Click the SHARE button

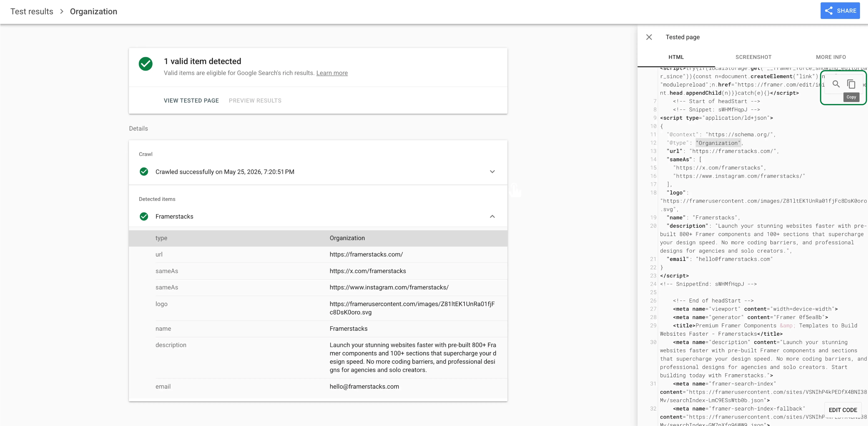[x=840, y=11]
